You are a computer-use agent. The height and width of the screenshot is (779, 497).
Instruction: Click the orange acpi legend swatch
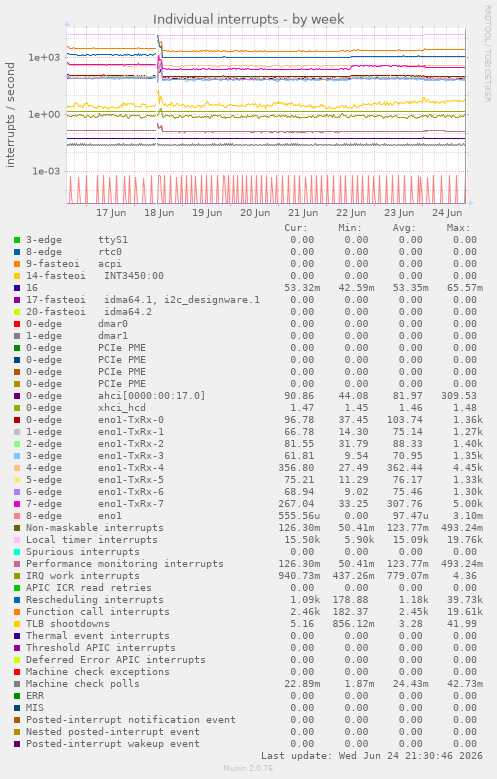click(x=17, y=264)
